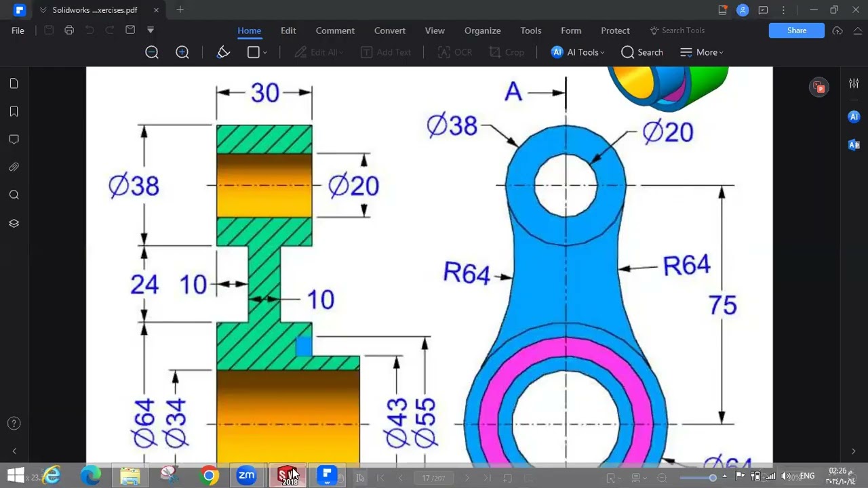Open the three-dot options menu
868x488 pixels.
[783, 10]
